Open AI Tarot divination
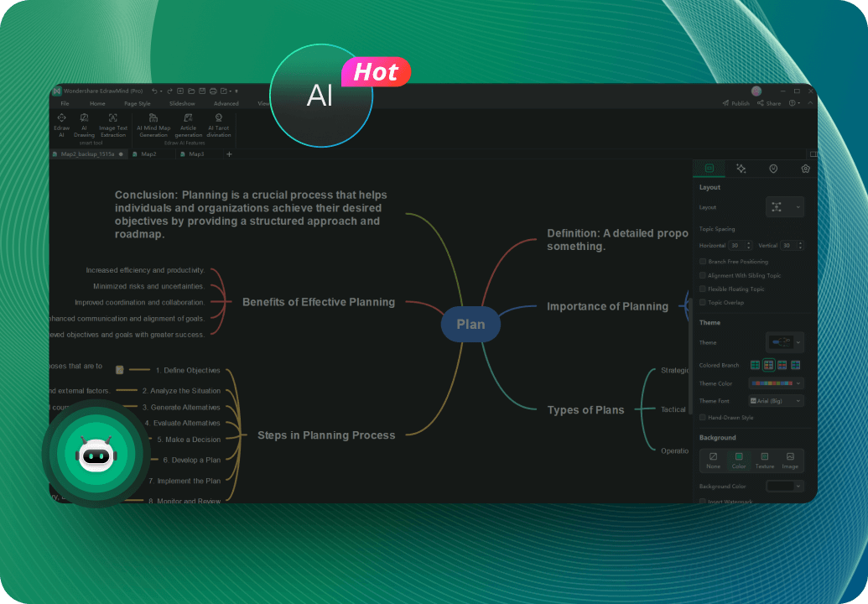The width and height of the screenshot is (868, 604). tap(219, 125)
